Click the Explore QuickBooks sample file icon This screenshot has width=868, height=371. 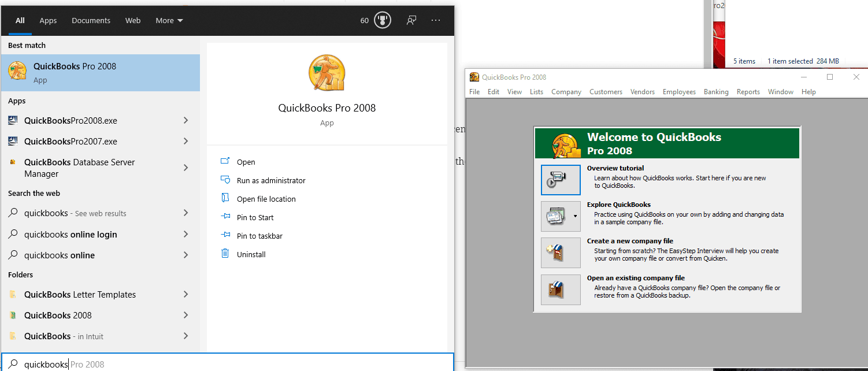pyautogui.click(x=556, y=216)
